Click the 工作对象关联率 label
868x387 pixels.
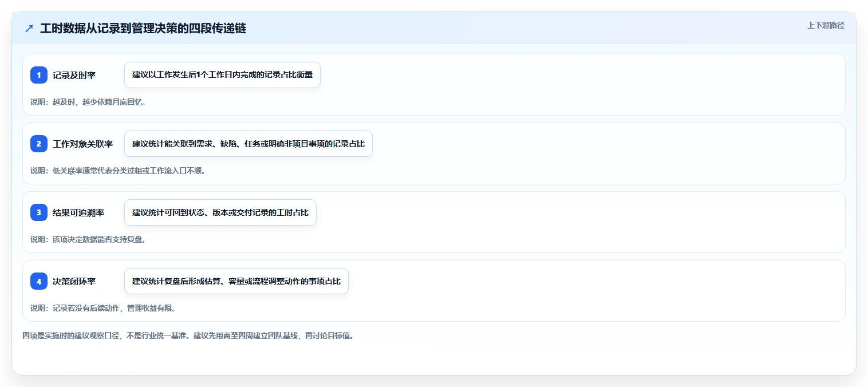[x=82, y=144]
